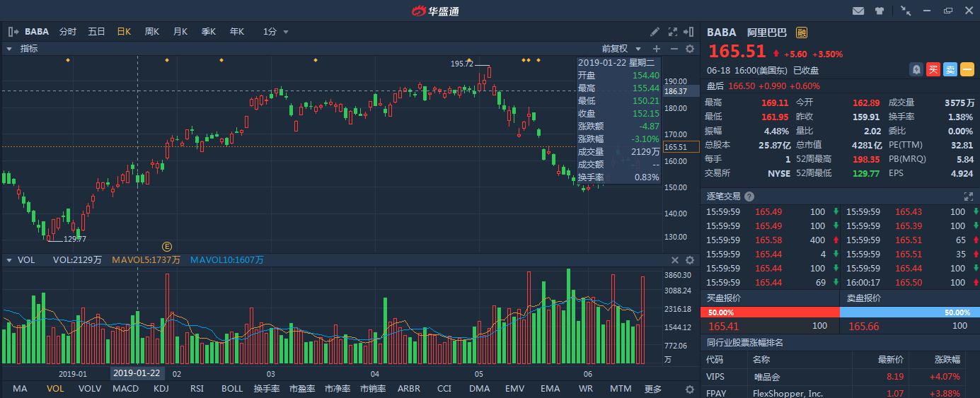Close the VOL indicator panel
Screen dimensions: 980x398
[x=675, y=260]
